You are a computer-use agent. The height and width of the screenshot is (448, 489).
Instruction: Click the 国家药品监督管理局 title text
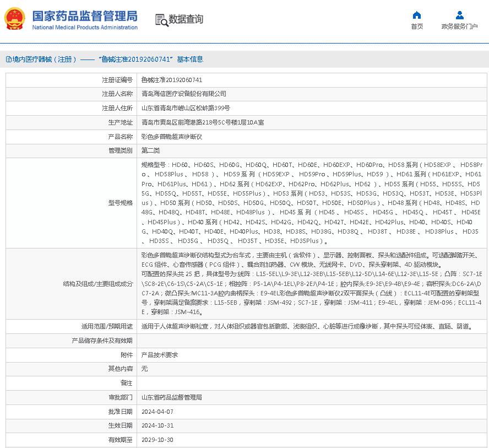click(x=85, y=15)
